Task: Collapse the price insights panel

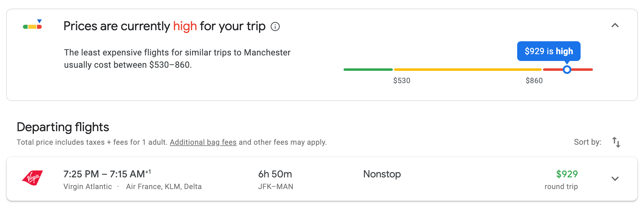Action: point(615,26)
